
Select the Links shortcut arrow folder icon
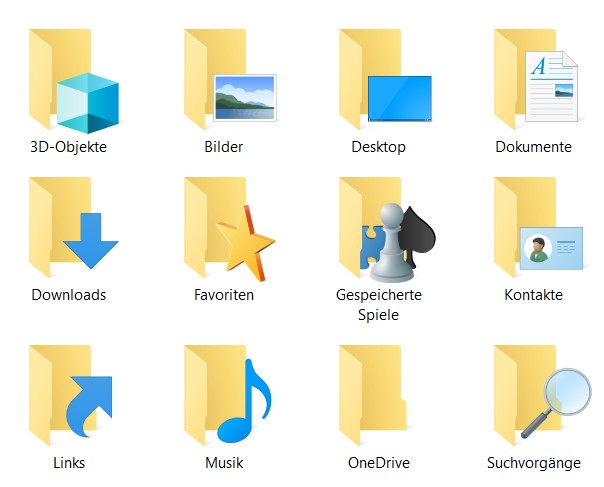click(72, 396)
